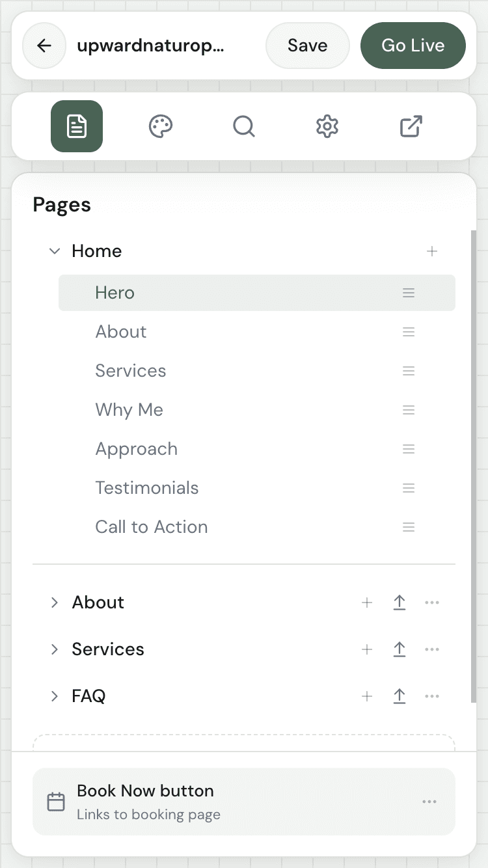Click the upload icon beside the About page

(400, 603)
